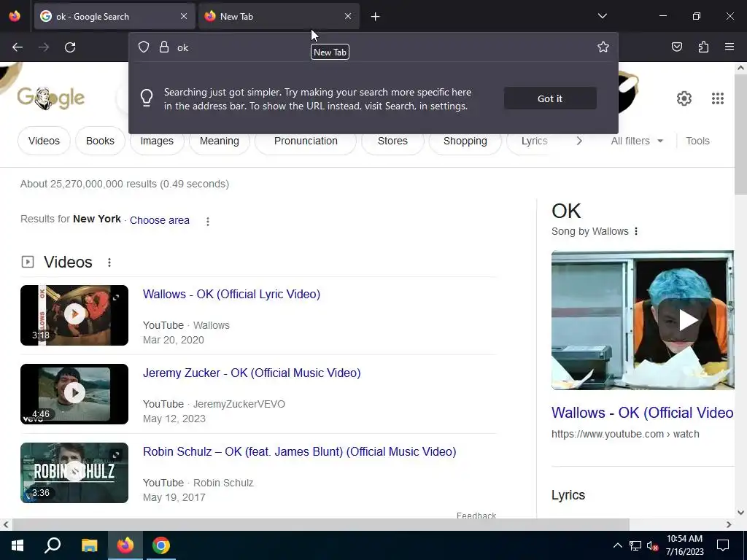The height and width of the screenshot is (560, 747).
Task: Launch Google Chrome from taskbar
Action: [161, 545]
